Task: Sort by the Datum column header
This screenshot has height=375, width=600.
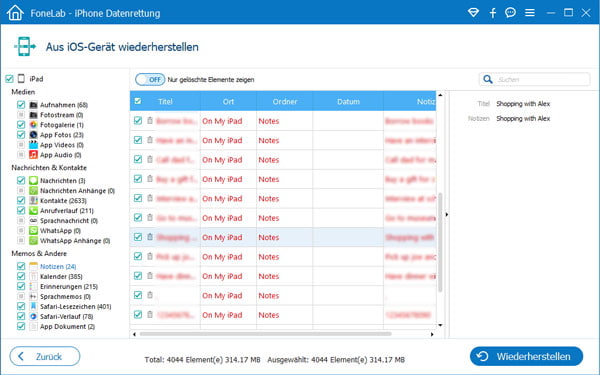Action: 348,101
